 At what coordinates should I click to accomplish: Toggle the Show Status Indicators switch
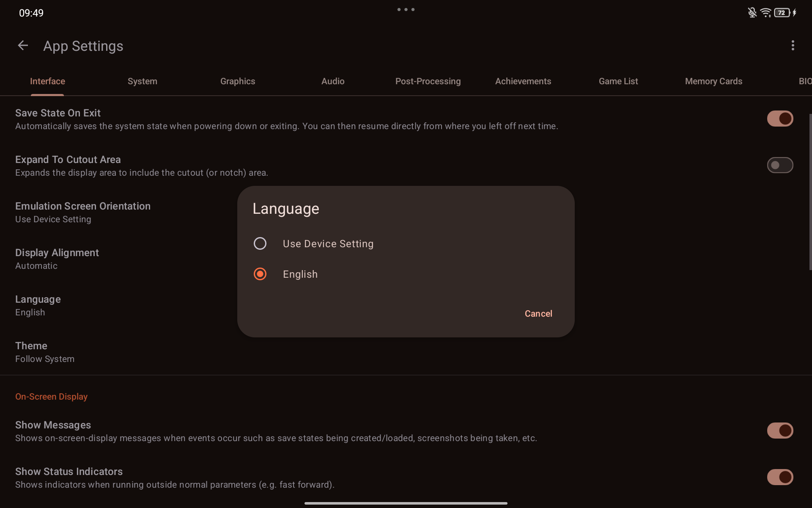click(x=780, y=477)
